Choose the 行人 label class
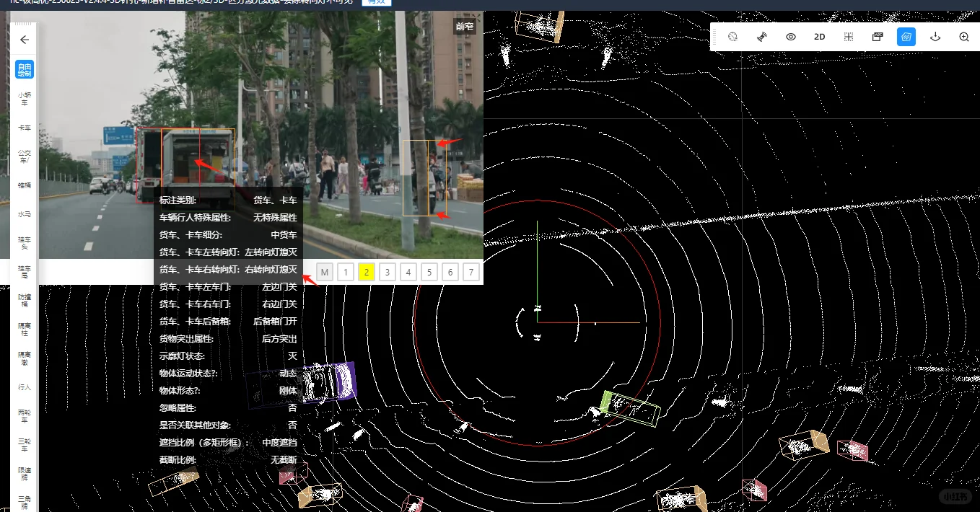 click(x=25, y=387)
